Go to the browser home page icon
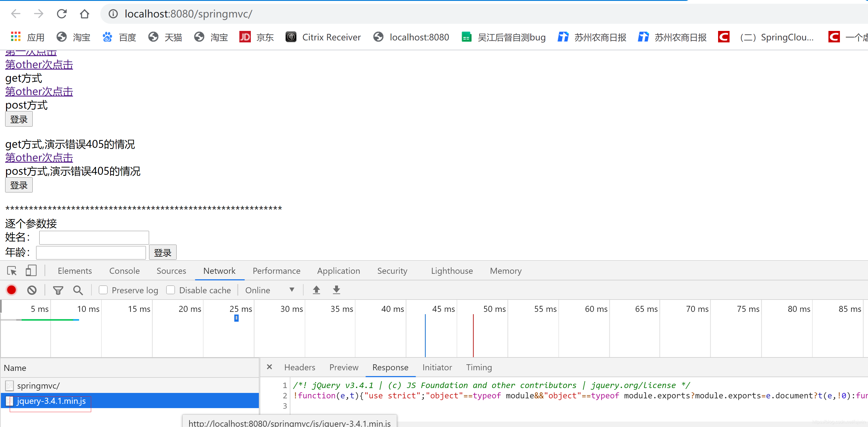The height and width of the screenshot is (427, 868). pyautogui.click(x=84, y=14)
